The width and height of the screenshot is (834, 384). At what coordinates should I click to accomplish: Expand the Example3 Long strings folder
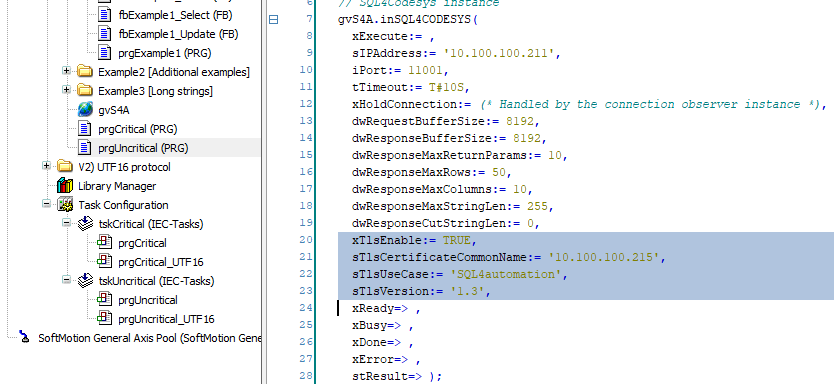point(66,90)
